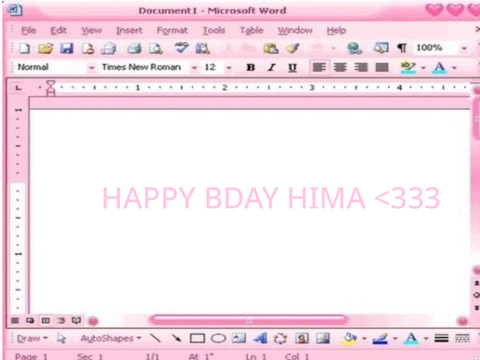Click the Print icon
480x360 pixels.
[134, 49]
